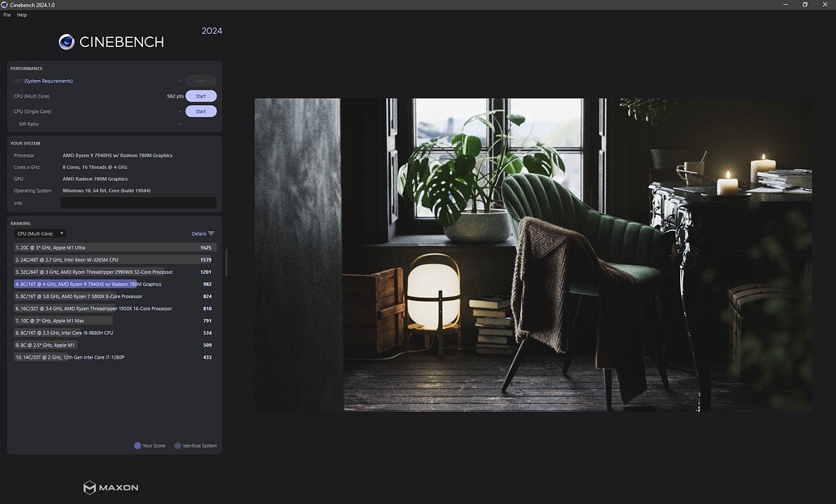
Task: Open the CPU (Multi Core) ranking dropdown
Action: pos(40,233)
